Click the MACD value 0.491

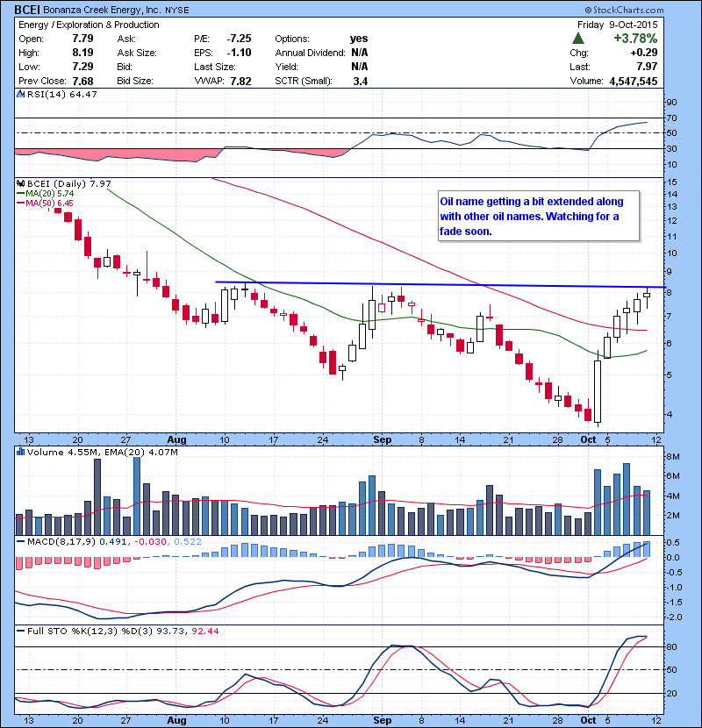click(112, 541)
